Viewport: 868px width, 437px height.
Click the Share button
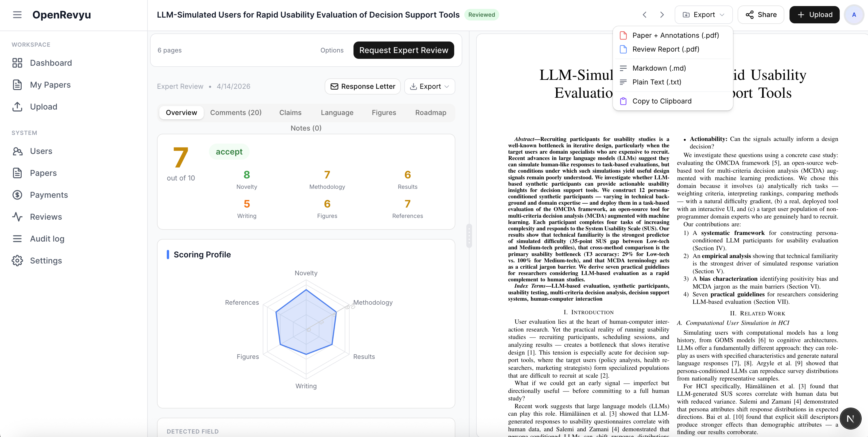pyautogui.click(x=761, y=15)
